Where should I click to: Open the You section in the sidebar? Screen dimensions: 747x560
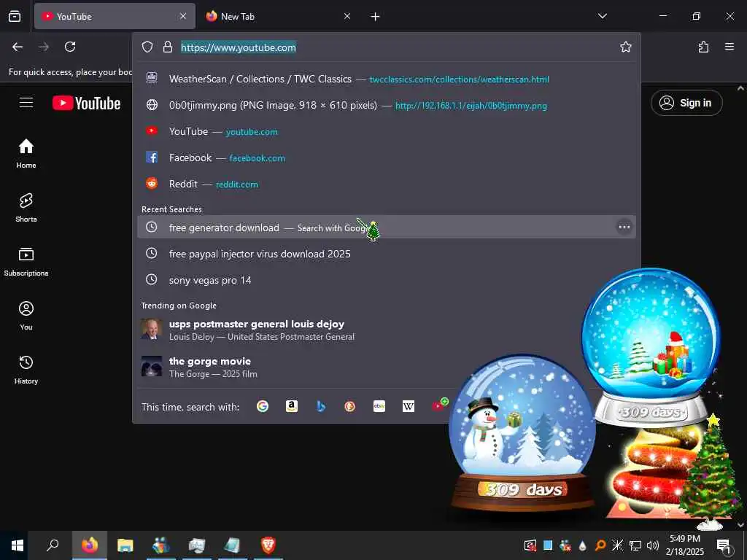click(x=26, y=315)
